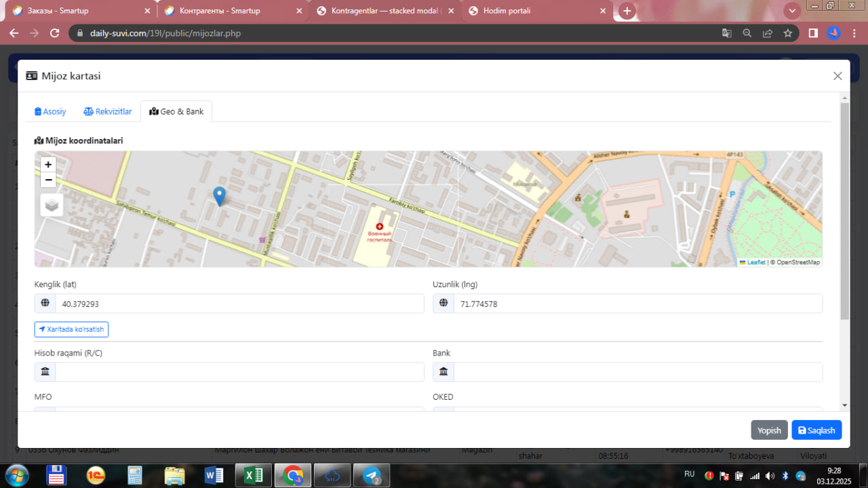Screen dimensions: 868x488
Task: Switch to the Asosiy tab
Action: [50, 111]
